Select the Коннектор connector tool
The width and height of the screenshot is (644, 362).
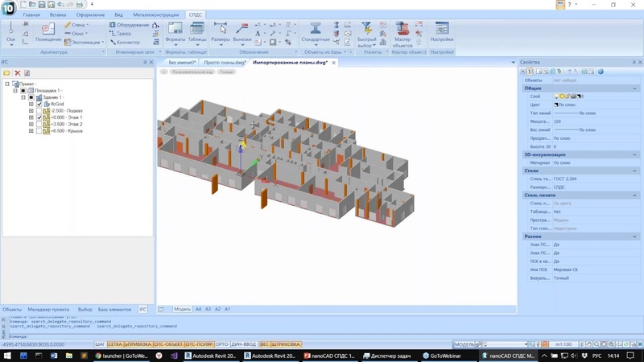[x=125, y=42]
